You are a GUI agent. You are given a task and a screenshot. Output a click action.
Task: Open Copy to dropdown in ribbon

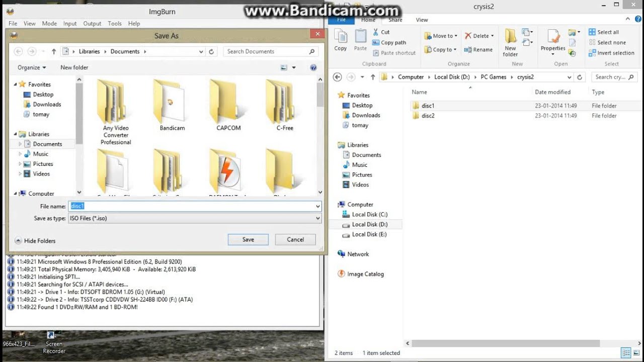click(440, 49)
